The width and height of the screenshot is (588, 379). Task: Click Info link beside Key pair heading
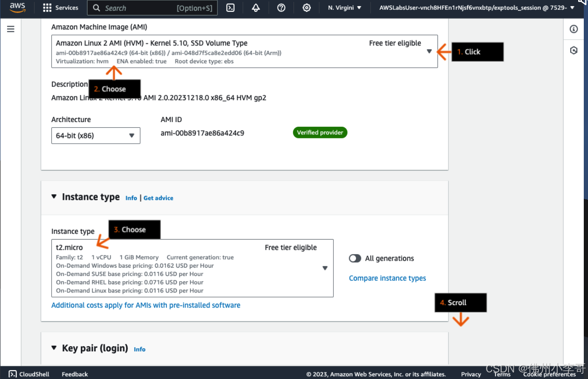click(x=140, y=349)
